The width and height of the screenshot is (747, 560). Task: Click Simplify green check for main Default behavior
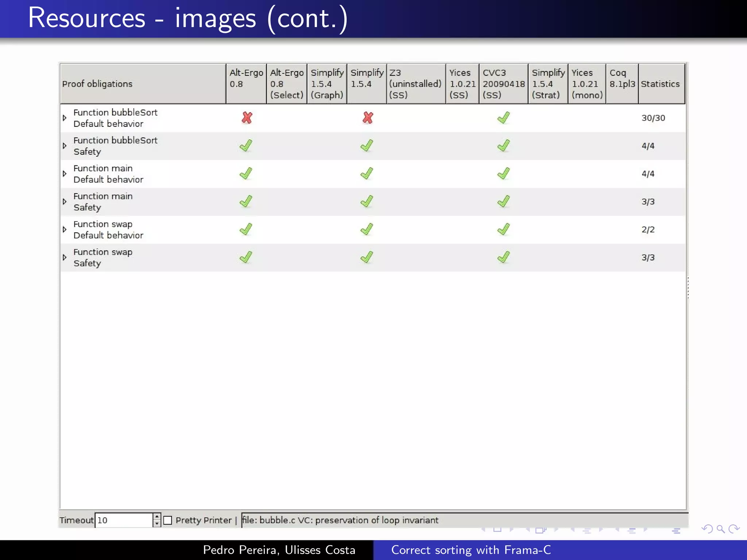coord(367,174)
